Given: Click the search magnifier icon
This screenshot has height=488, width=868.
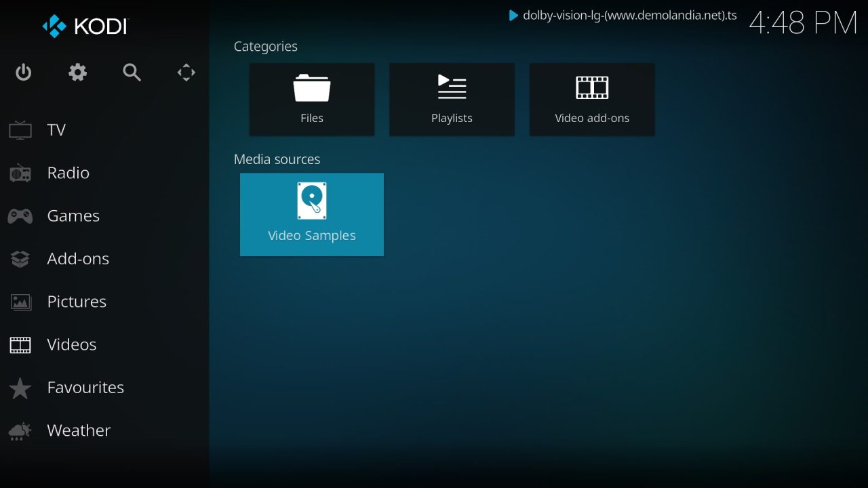Looking at the screenshot, I should point(132,72).
